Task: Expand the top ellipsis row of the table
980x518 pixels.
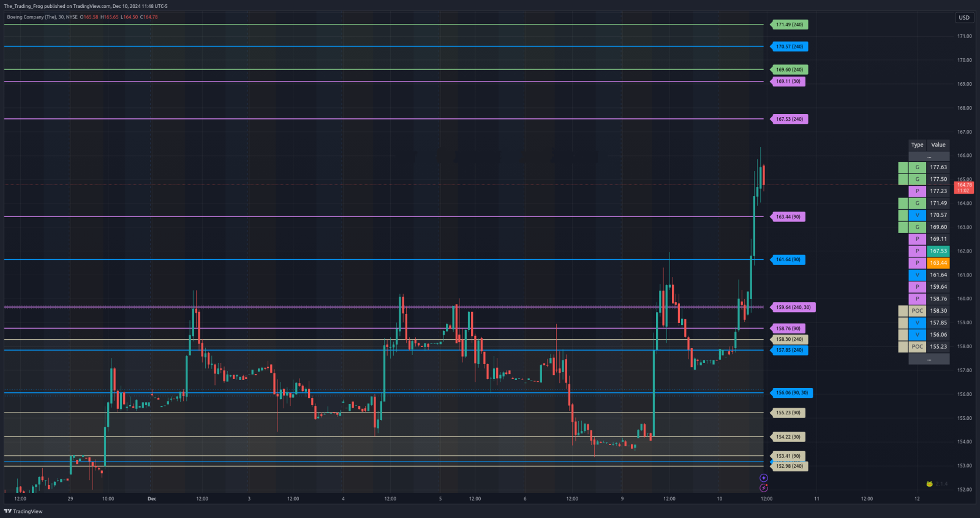Action: pos(929,156)
